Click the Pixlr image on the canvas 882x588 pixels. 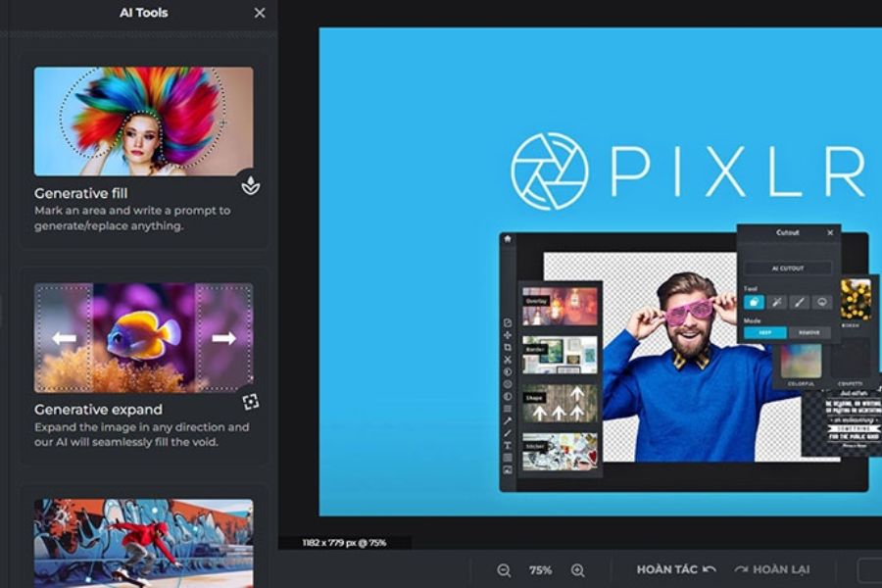click(x=600, y=271)
